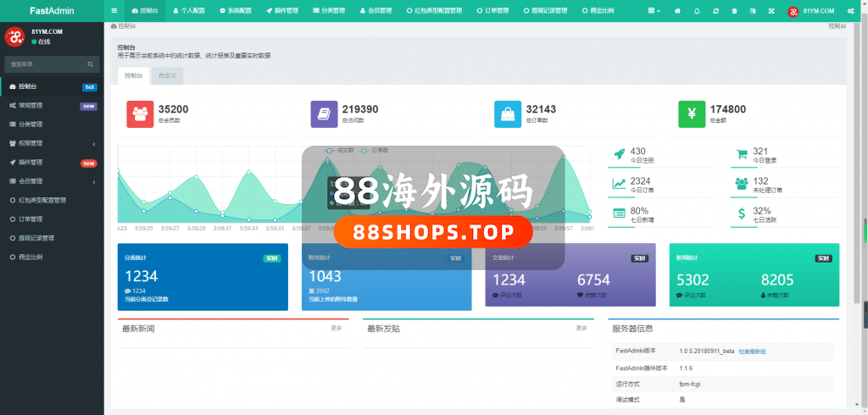Viewport: 868px width, 415px height.
Task: Click the green ¥ total amount icon
Action: coord(692,114)
